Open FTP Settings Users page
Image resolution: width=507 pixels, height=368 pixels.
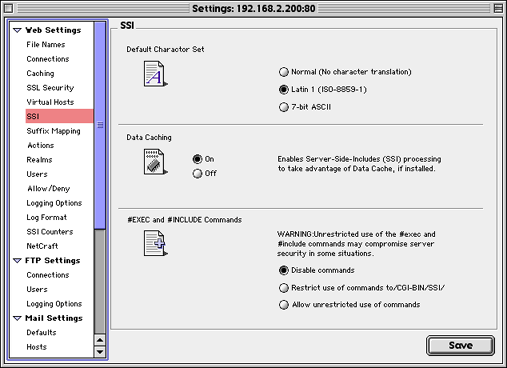[x=37, y=289]
